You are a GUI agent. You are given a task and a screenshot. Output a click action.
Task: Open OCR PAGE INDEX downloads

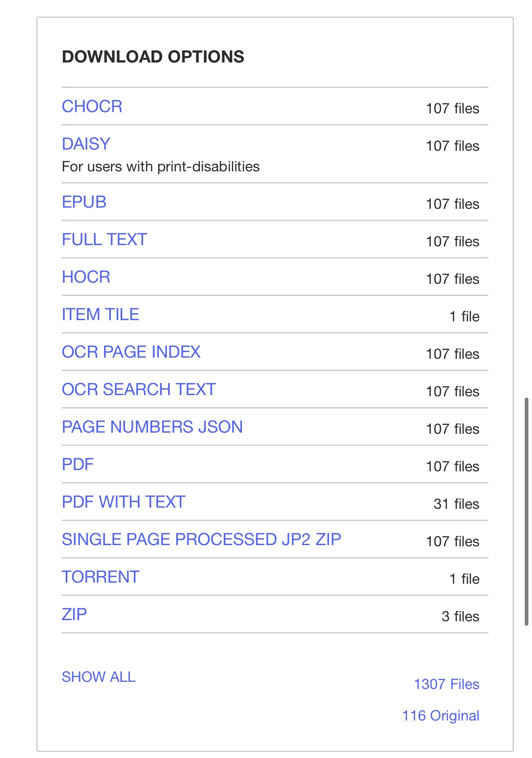coord(131,352)
